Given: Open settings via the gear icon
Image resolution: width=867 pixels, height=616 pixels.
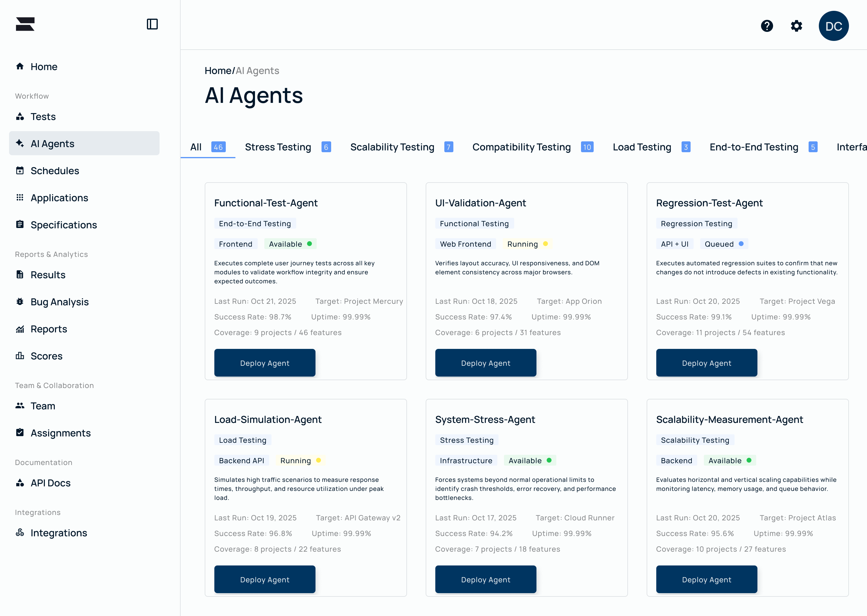Looking at the screenshot, I should tap(796, 26).
